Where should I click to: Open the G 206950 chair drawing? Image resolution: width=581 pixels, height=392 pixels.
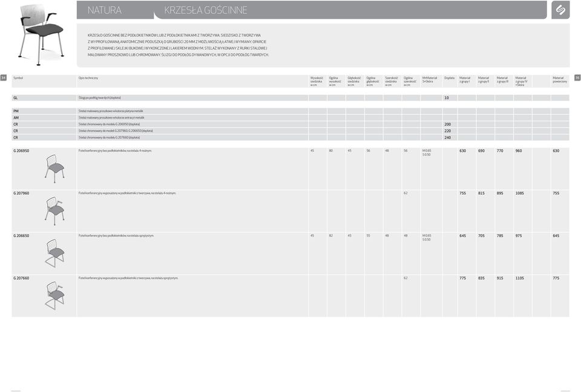(x=55, y=169)
